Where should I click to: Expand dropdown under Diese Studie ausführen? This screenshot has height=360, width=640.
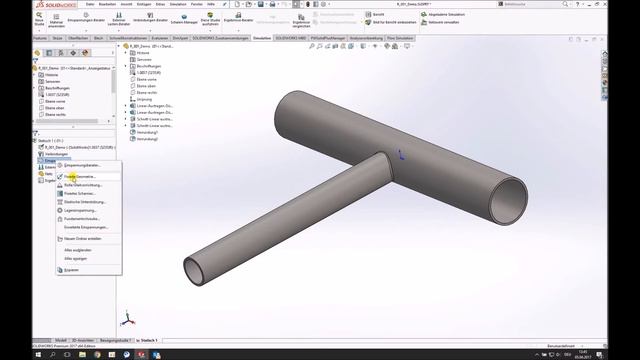pyautogui.click(x=210, y=30)
